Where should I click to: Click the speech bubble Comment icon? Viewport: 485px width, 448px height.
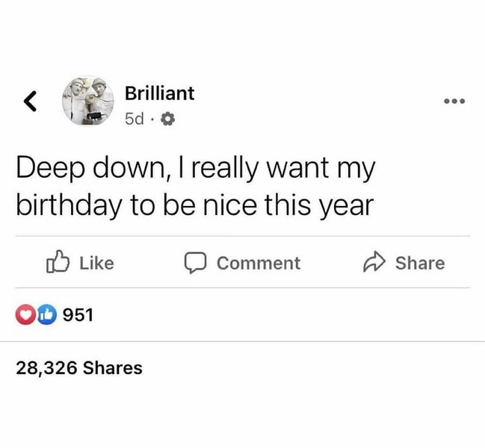195,263
